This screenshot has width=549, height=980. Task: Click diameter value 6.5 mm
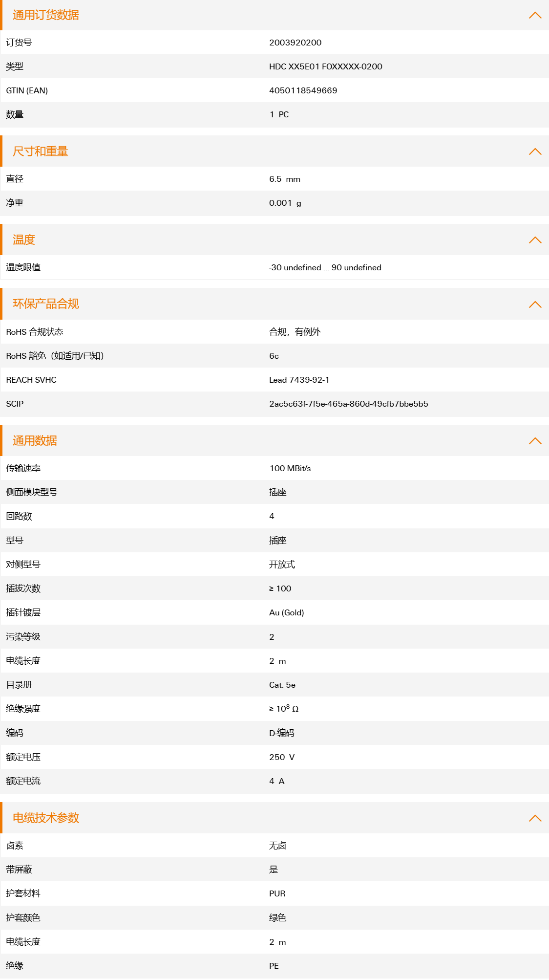tap(285, 179)
